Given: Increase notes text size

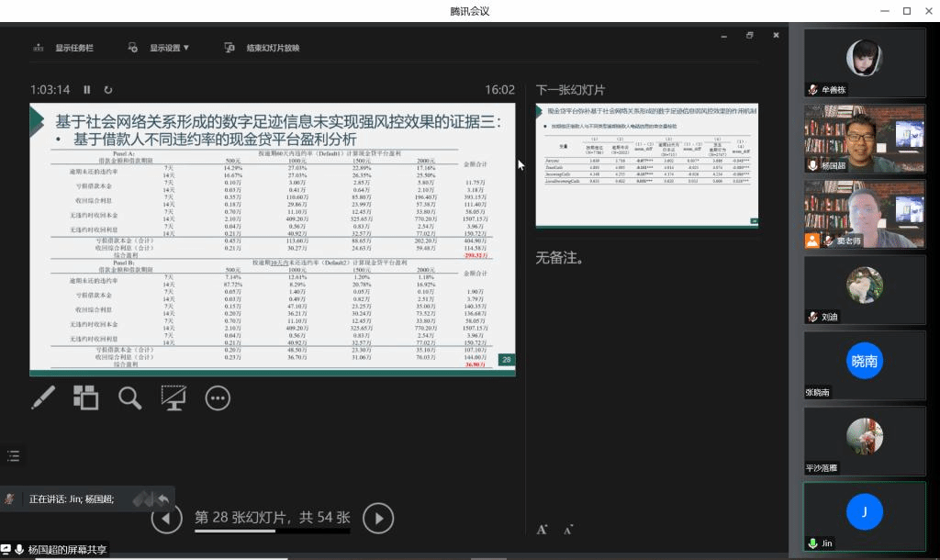Looking at the screenshot, I should coord(543,529).
